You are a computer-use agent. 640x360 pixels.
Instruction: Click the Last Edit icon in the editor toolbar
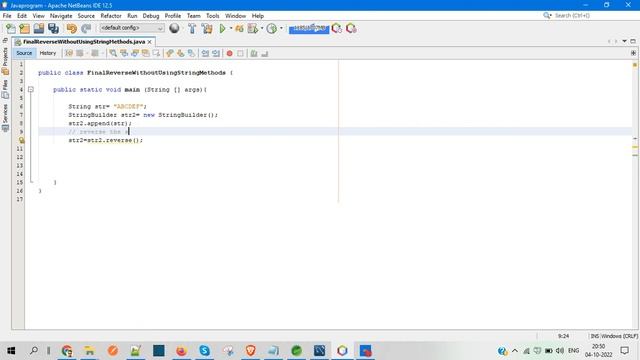click(69, 53)
